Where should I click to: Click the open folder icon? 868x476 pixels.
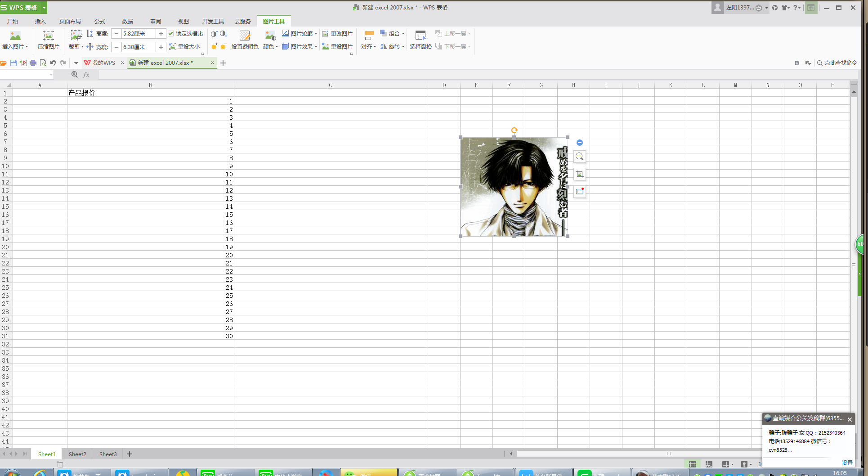(x=4, y=63)
